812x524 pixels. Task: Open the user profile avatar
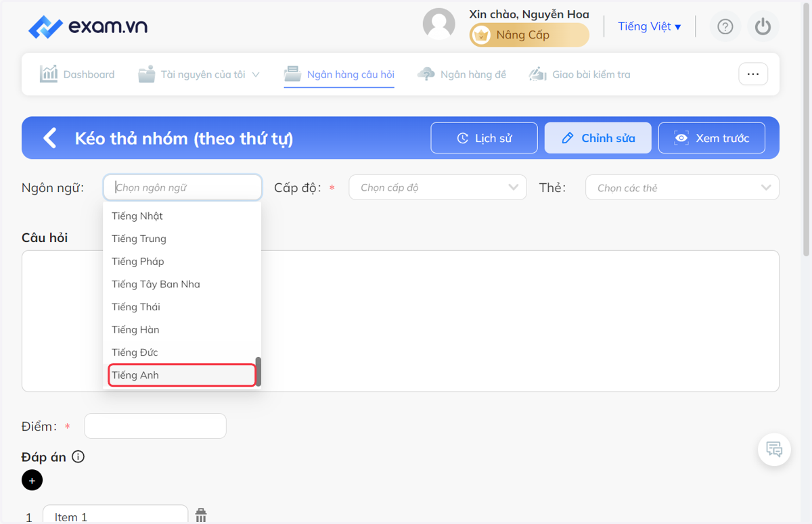pos(439,24)
